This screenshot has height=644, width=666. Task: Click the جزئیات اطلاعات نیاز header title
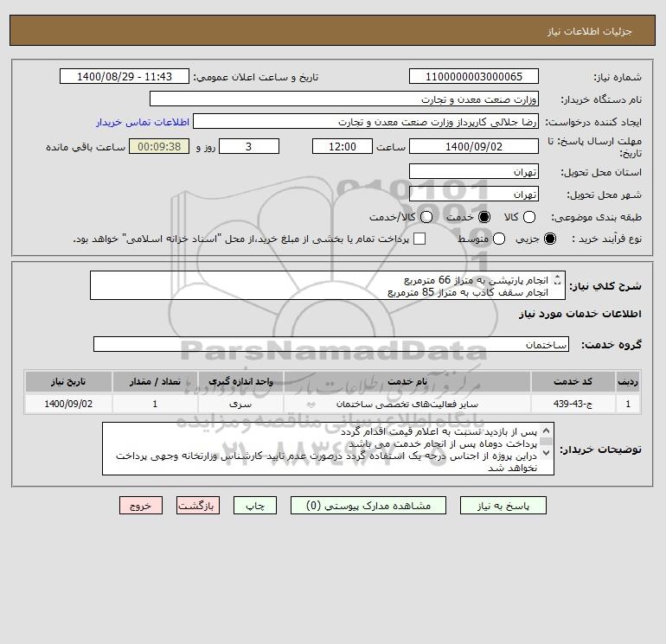pos(590,31)
